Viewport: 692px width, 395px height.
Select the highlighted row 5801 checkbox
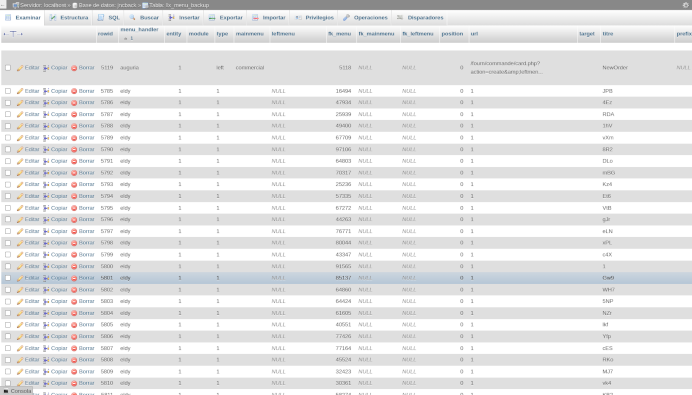8,278
